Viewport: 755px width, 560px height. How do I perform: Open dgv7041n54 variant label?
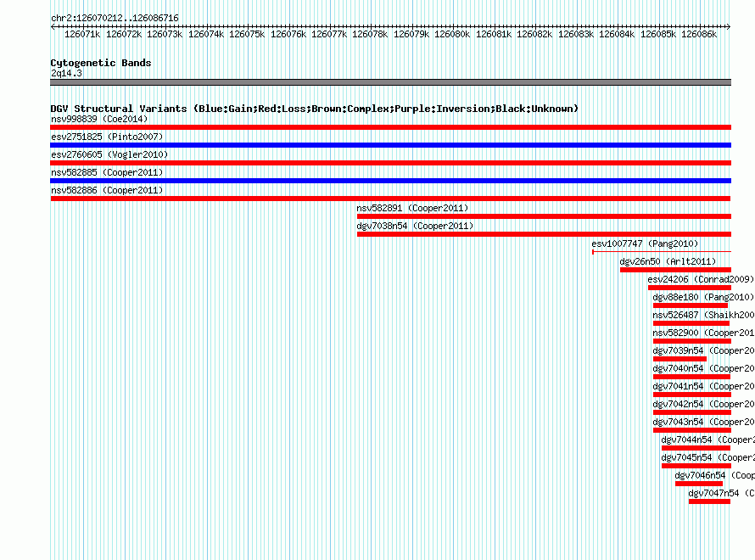tap(703, 386)
